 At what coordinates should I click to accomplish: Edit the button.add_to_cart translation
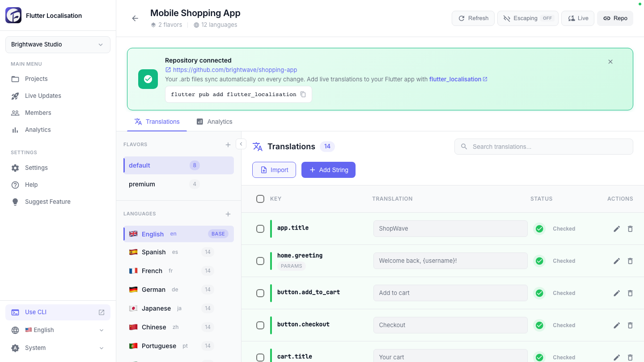click(x=617, y=293)
